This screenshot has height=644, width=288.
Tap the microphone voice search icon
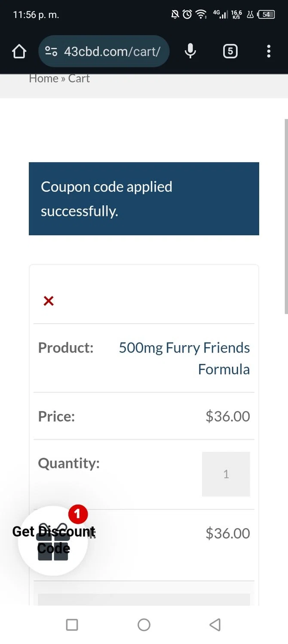(x=190, y=52)
